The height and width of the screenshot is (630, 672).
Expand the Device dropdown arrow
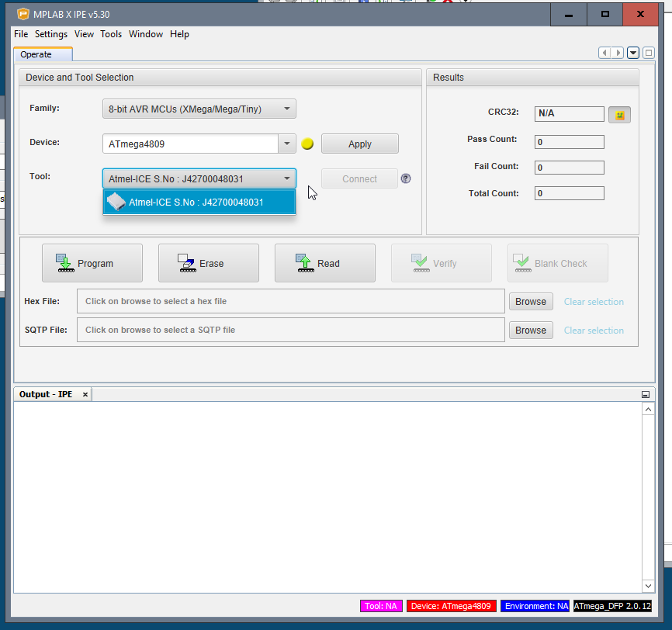point(287,144)
